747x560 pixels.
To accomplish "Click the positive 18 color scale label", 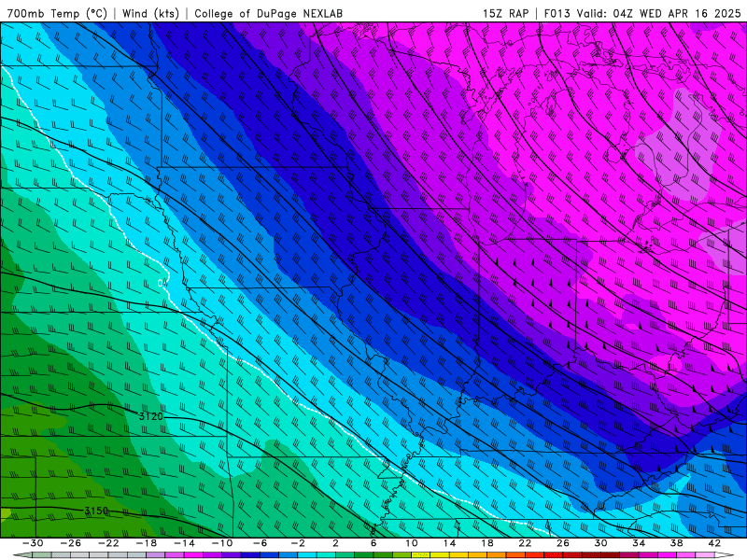I will (x=486, y=543).
